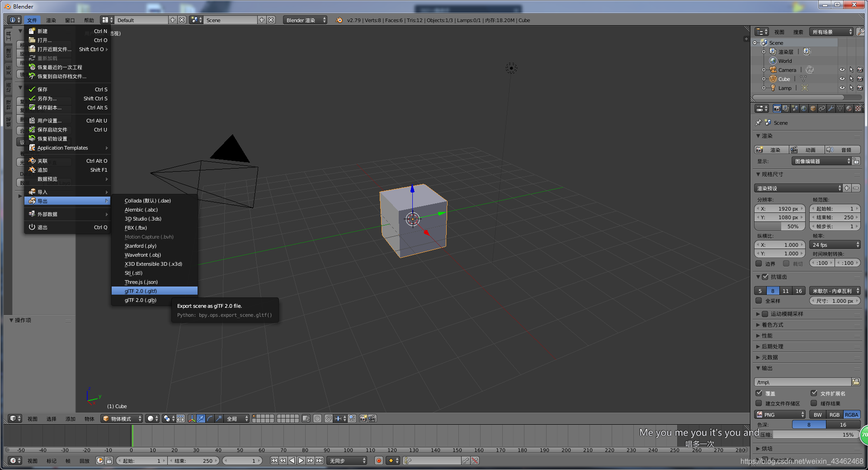Open the Scene properties tab icon
868x470 pixels.
795,108
